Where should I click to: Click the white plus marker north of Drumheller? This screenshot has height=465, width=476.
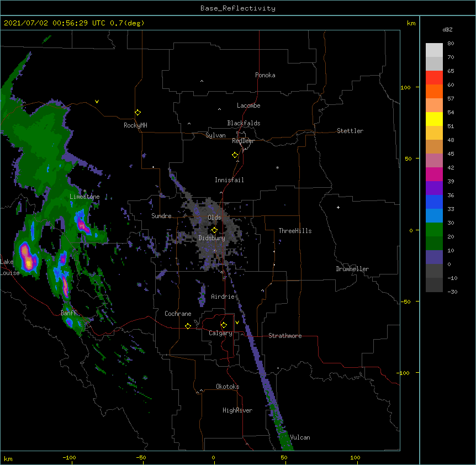tap(338, 207)
